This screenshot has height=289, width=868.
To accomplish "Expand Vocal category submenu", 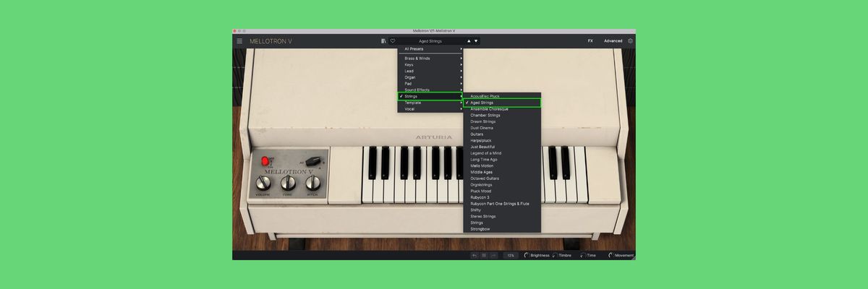I will click(430, 109).
